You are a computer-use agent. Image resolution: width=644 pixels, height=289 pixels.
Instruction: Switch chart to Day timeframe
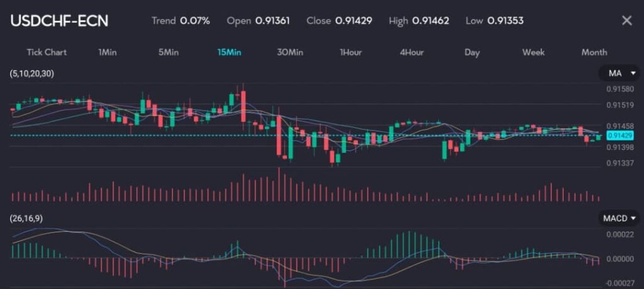click(x=472, y=52)
